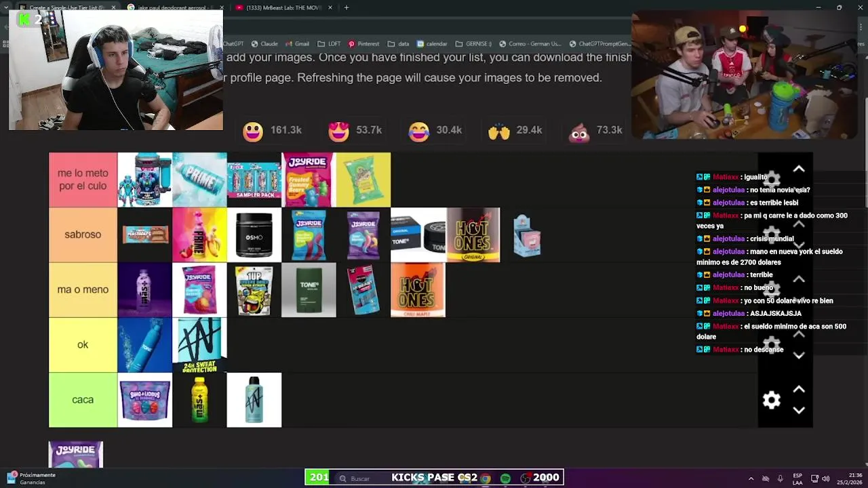Click the microphone tray icon
Image resolution: width=868 pixels, height=488 pixels.
tap(780, 479)
